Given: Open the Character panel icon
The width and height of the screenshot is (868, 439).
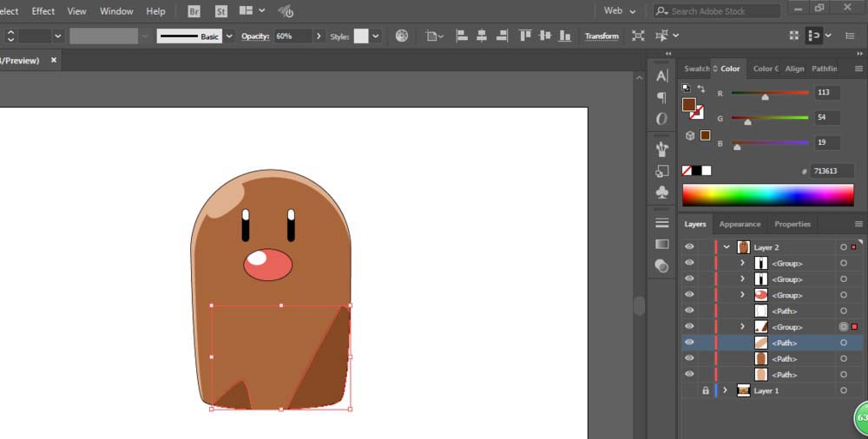Looking at the screenshot, I should (661, 76).
